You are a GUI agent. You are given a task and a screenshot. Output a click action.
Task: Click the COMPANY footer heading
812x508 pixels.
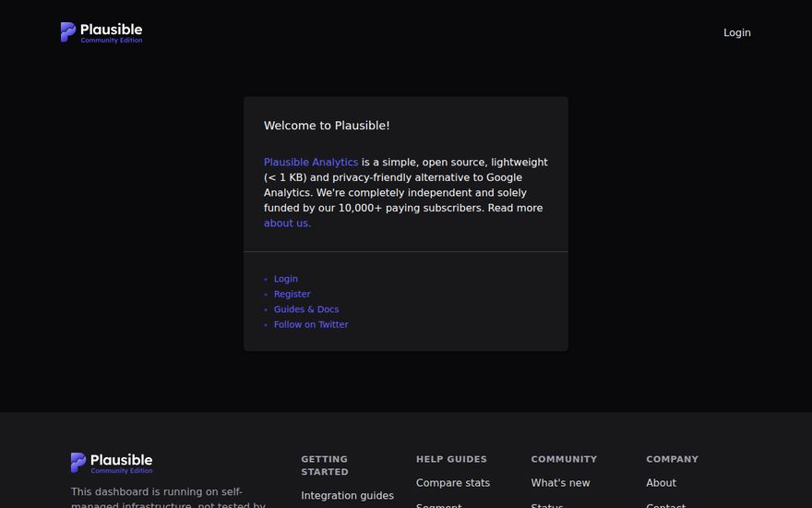(672, 459)
